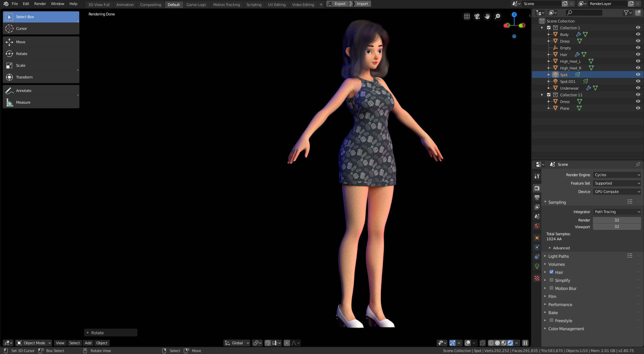Select the Cursor tool

[41, 29]
